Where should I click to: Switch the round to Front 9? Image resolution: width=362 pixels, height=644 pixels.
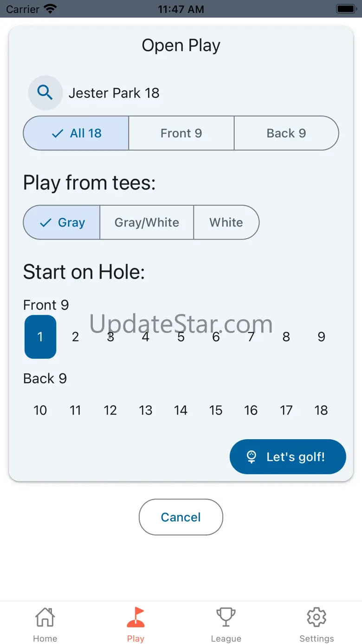181,133
